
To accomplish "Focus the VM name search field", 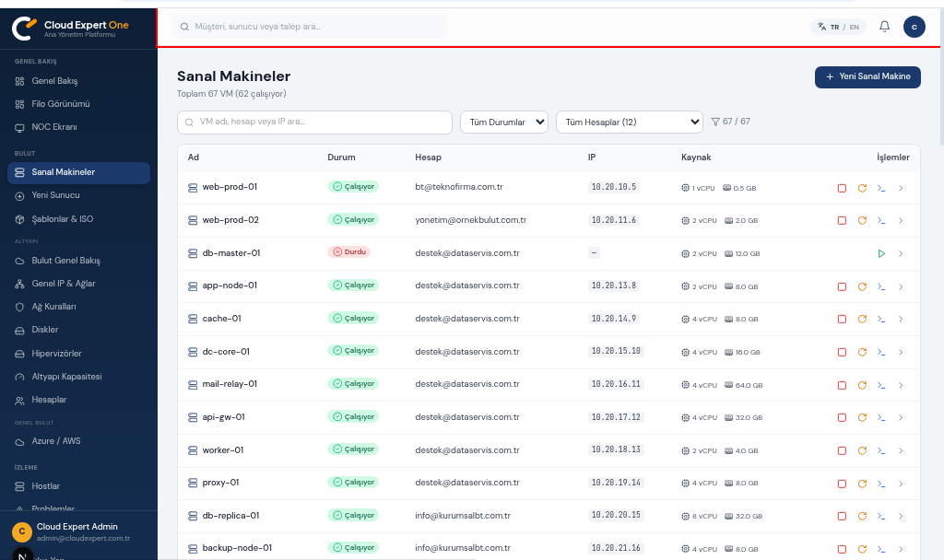I will (314, 122).
